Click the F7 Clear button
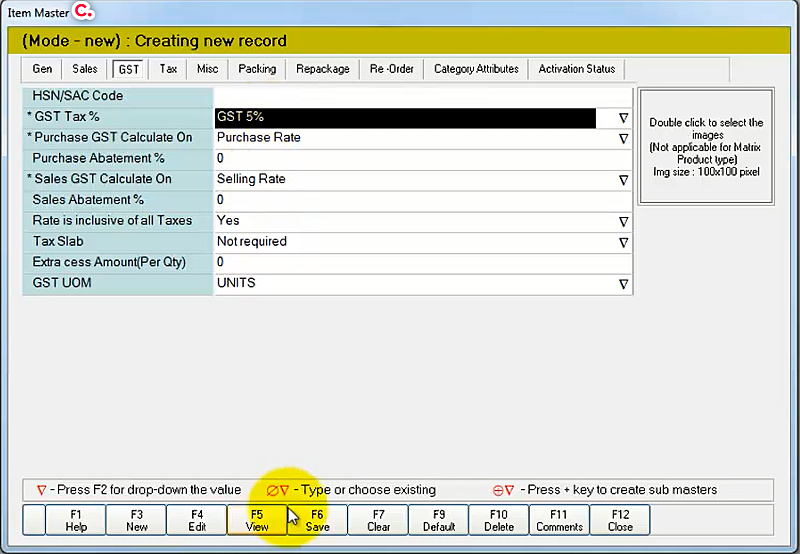The width and height of the screenshot is (800, 554). pyautogui.click(x=379, y=520)
